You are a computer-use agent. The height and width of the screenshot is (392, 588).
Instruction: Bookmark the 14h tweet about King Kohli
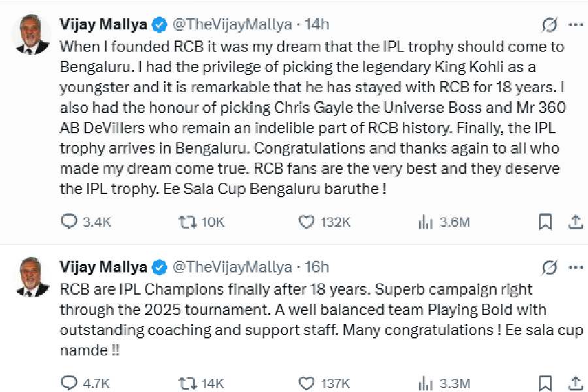[545, 223]
